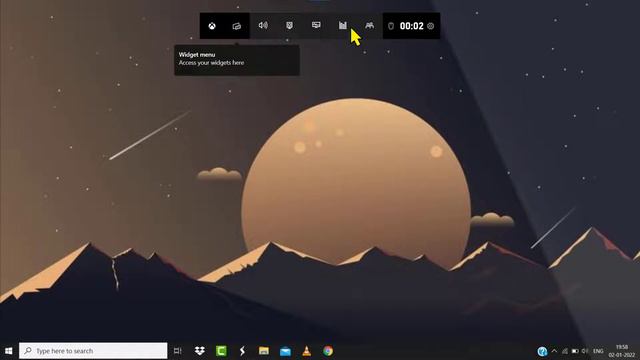Check battery status icon in system tray

tap(575, 351)
